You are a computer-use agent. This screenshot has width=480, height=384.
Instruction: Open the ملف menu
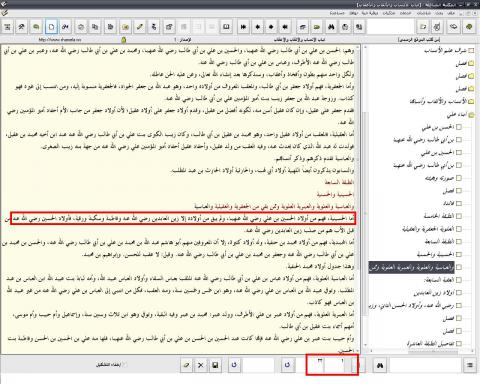451,13
